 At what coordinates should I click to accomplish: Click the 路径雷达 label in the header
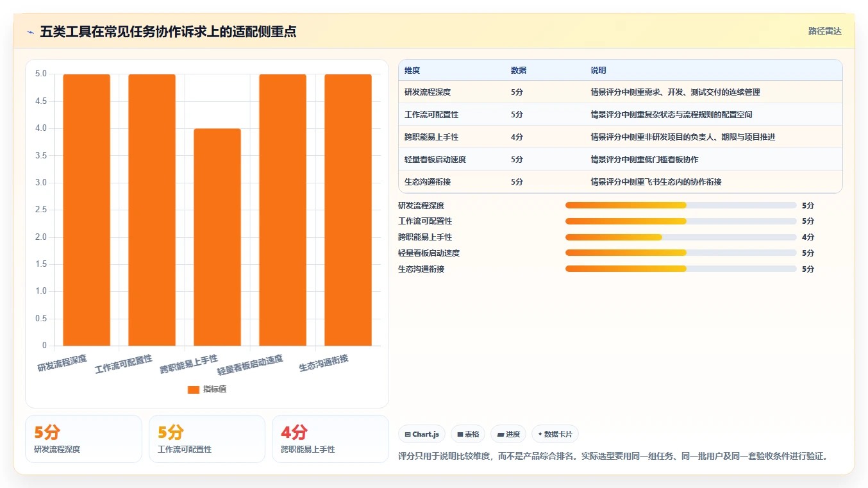824,31
